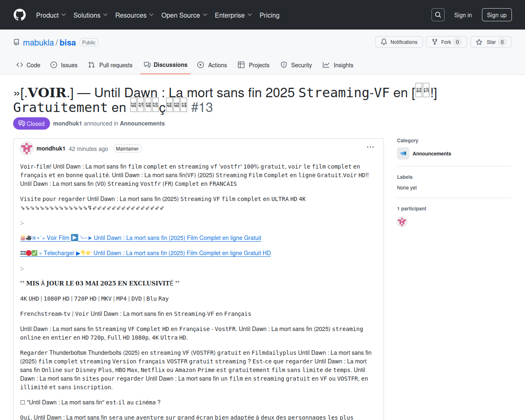Image resolution: width=525 pixels, height=420 pixels.
Task: Click the Announcements megaphone category icon
Action: 403,153
